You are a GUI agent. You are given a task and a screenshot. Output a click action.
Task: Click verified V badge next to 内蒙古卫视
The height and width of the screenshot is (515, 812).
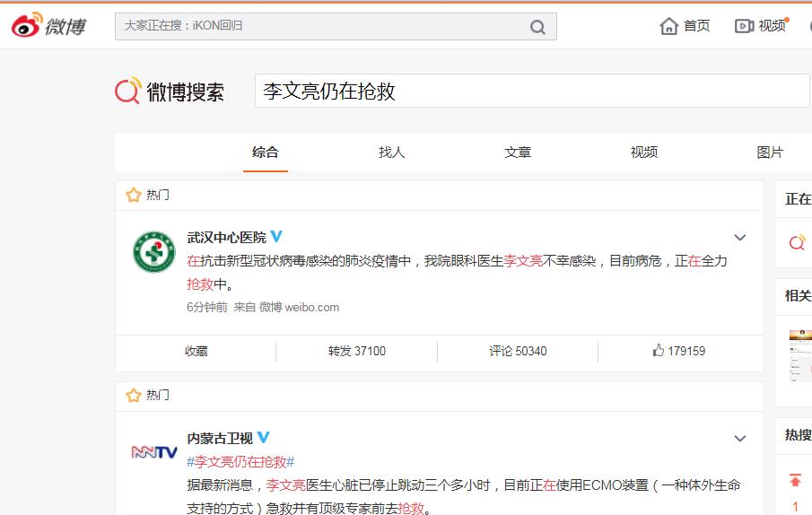263,437
